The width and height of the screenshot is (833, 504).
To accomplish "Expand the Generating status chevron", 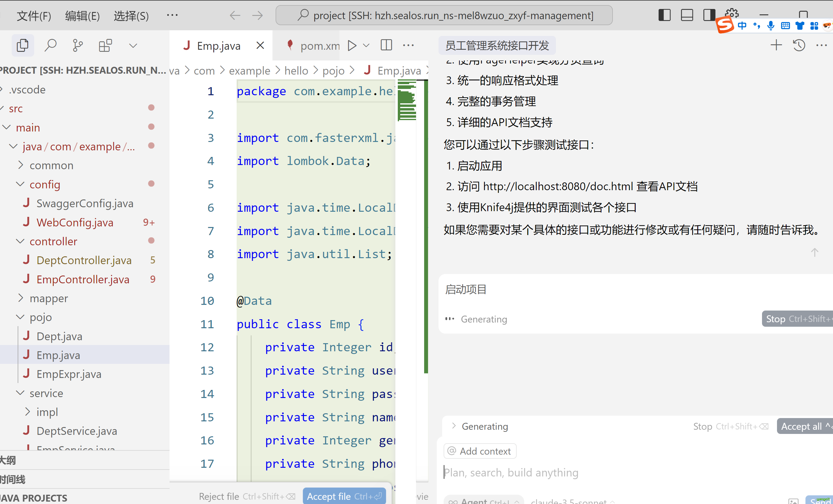I will point(454,426).
